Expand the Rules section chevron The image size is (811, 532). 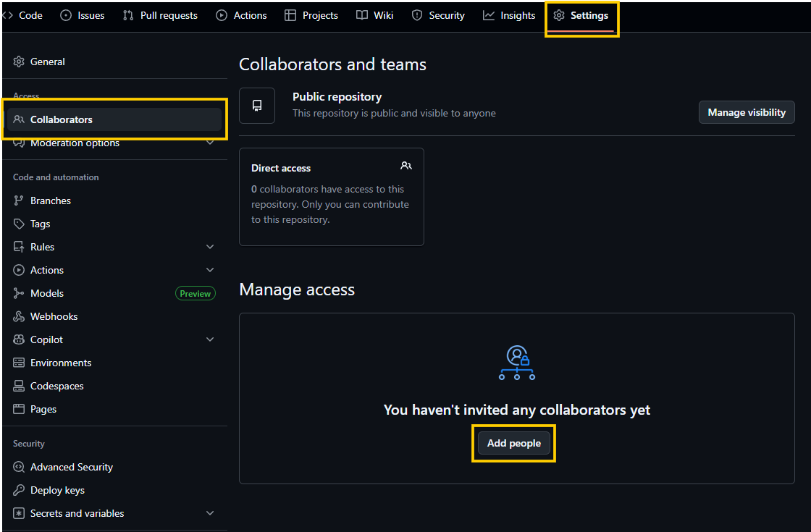click(x=210, y=247)
